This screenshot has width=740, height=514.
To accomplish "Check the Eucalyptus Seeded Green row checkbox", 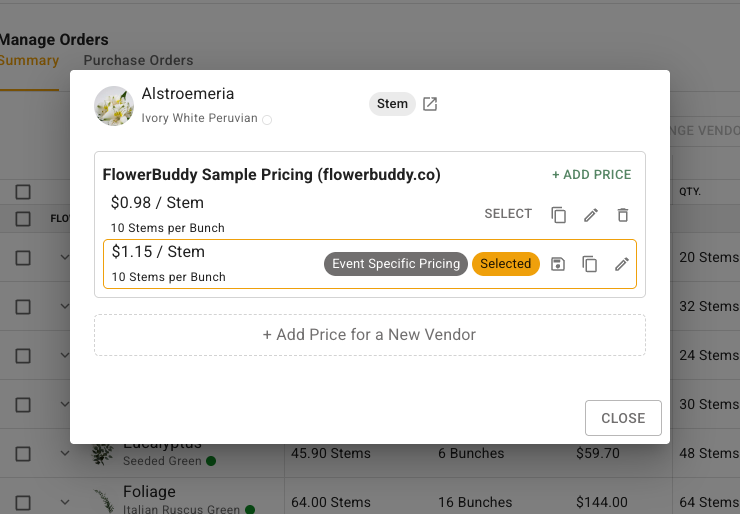I will tap(23, 454).
